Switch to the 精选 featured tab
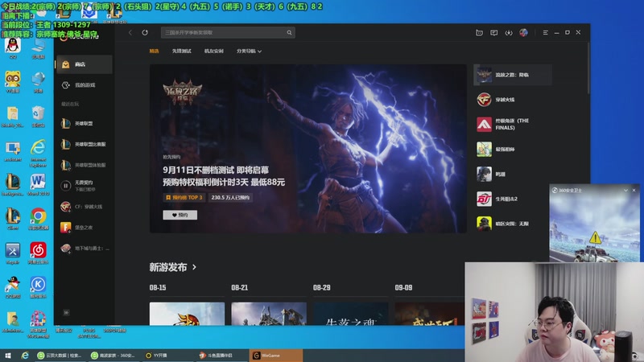The width and height of the screenshot is (644, 362). coord(154,51)
